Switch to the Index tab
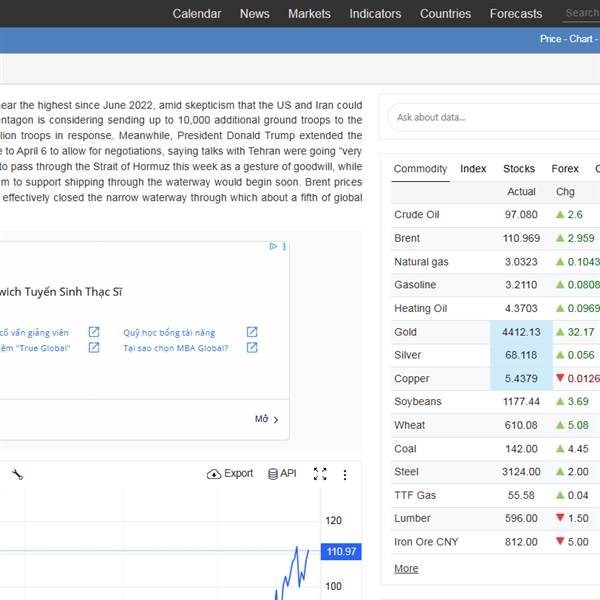The height and width of the screenshot is (600, 600). click(473, 169)
